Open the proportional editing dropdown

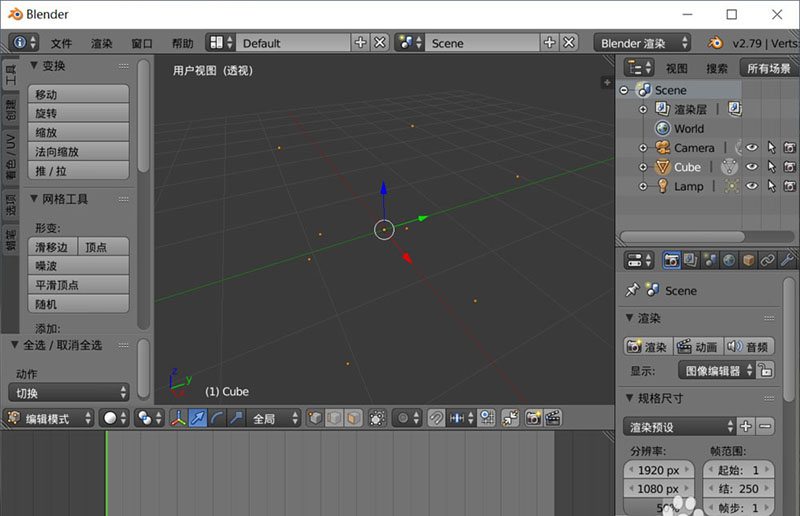coord(407,419)
